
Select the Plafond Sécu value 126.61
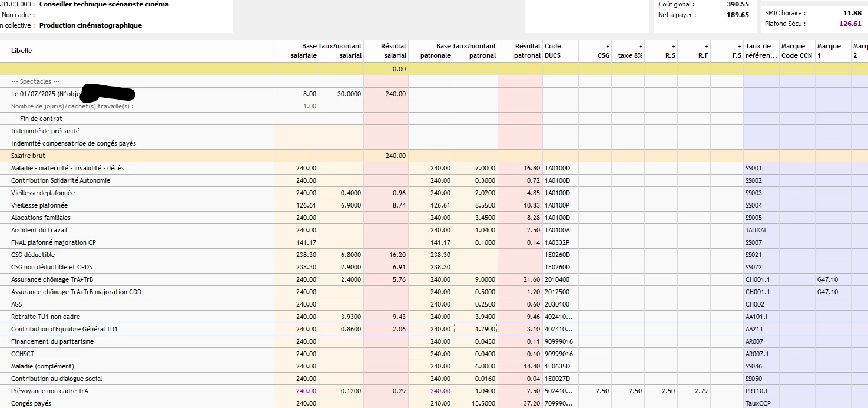click(x=850, y=24)
